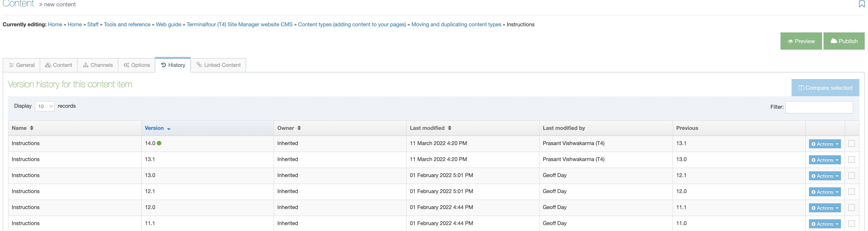Click the green status dot on version 14.0
Viewport: 868px width, 231px height.
coord(159,143)
